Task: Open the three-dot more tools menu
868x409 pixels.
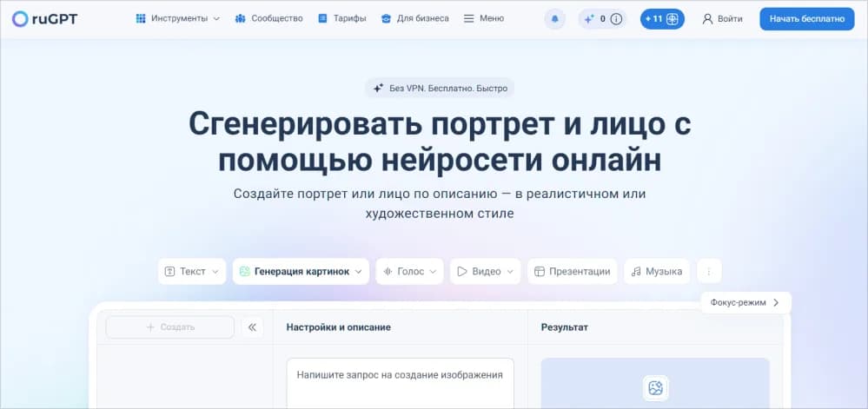Action: point(709,271)
